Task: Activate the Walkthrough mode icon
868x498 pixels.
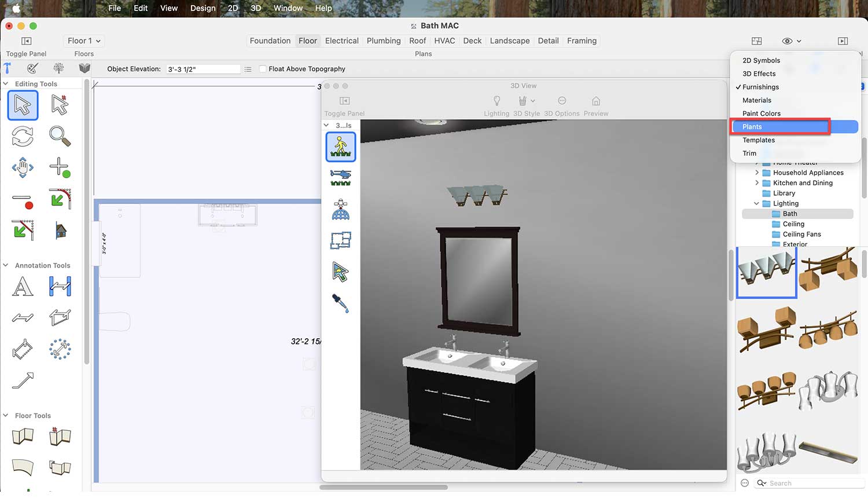Action: pyautogui.click(x=340, y=147)
